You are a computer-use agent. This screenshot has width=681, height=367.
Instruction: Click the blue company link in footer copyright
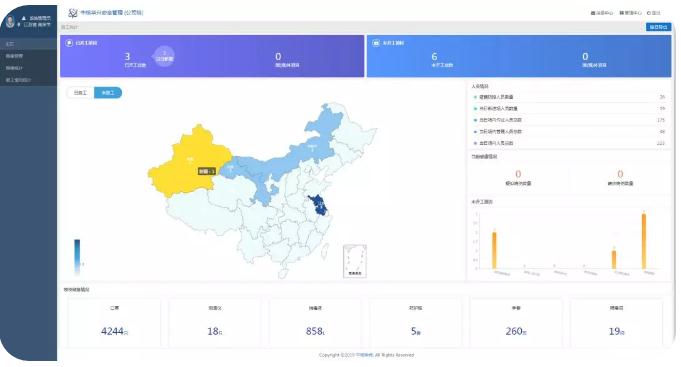(x=364, y=355)
